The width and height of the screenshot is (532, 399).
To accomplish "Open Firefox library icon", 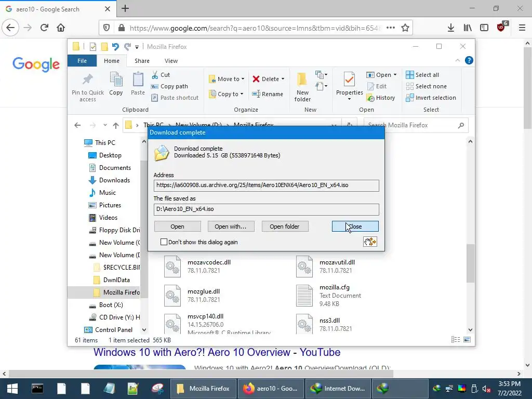I will tap(468, 28).
